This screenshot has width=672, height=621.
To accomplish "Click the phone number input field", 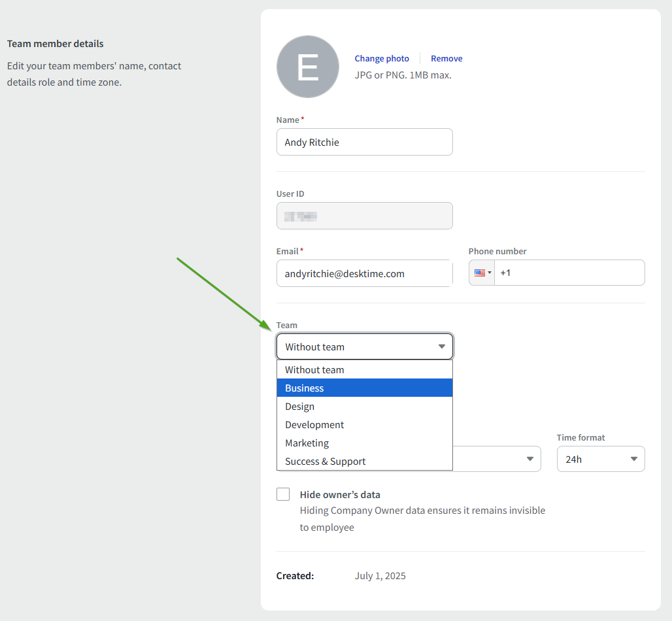I will (x=569, y=273).
